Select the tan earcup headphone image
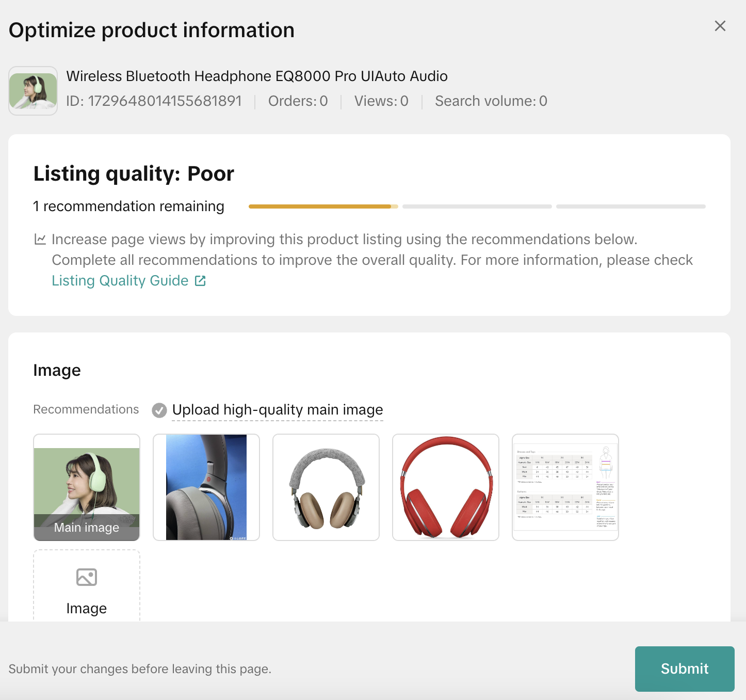The image size is (746, 700). (326, 487)
